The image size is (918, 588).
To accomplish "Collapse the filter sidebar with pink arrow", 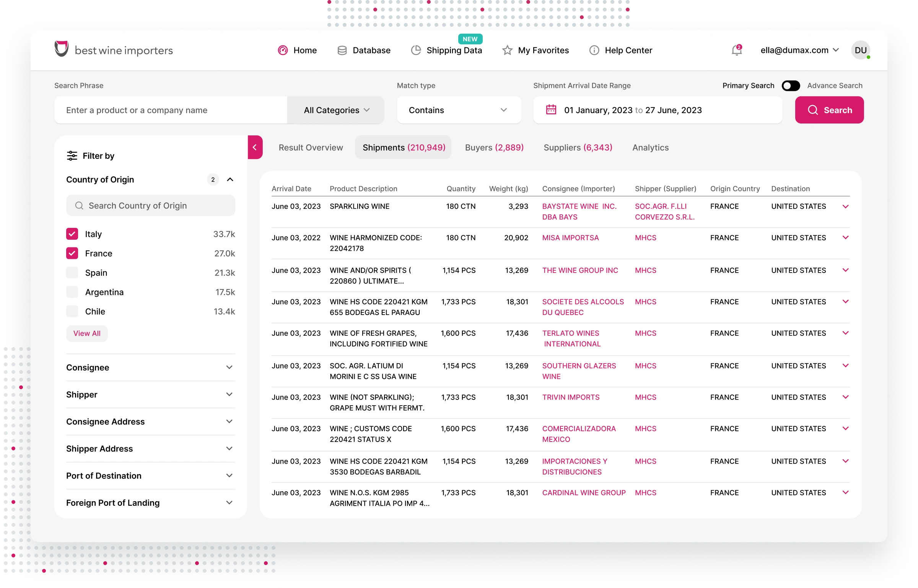I will (x=255, y=147).
